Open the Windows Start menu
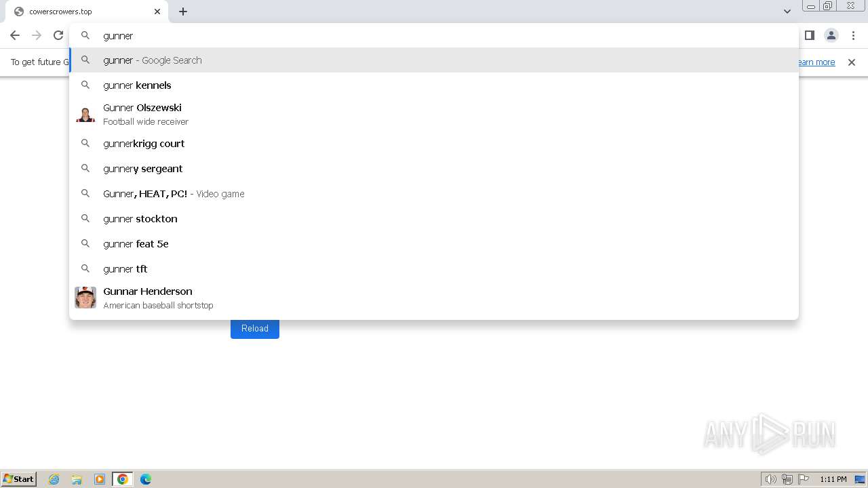This screenshot has height=488, width=868. click(19, 479)
